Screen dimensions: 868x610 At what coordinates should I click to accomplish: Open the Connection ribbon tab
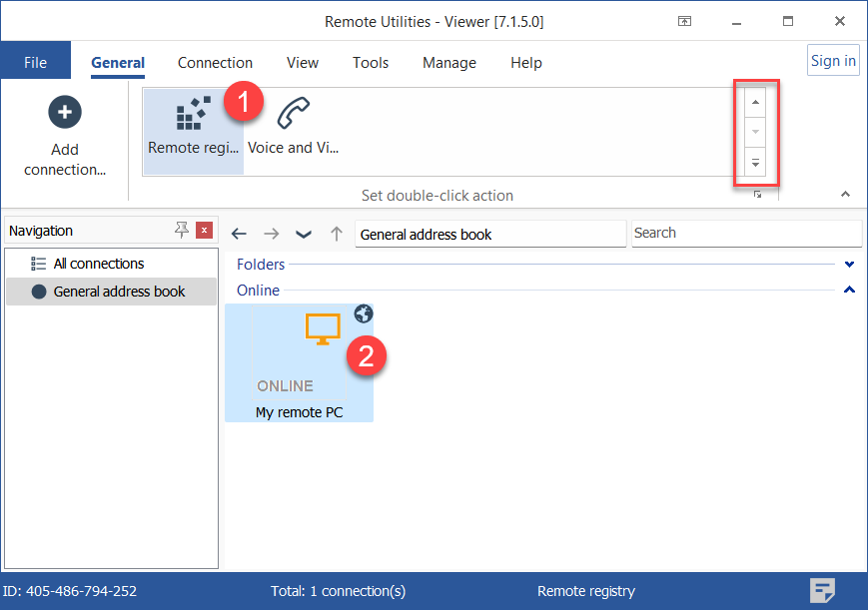(x=215, y=63)
